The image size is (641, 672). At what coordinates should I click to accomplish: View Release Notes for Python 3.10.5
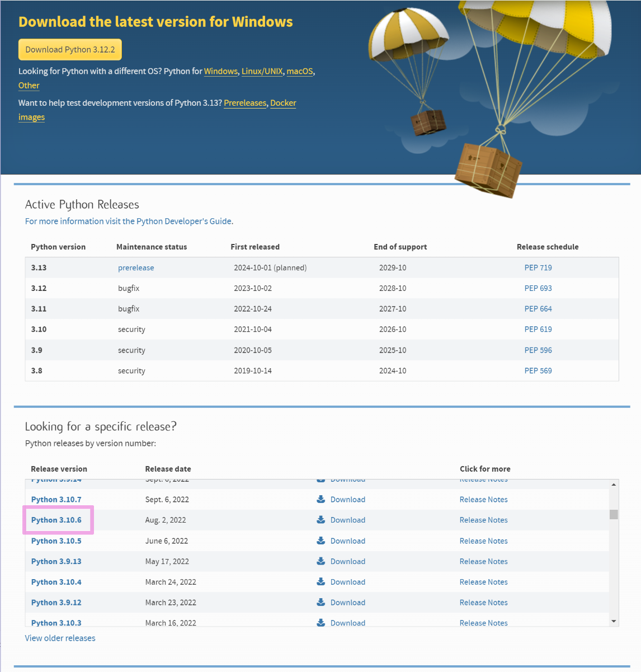pos(484,541)
